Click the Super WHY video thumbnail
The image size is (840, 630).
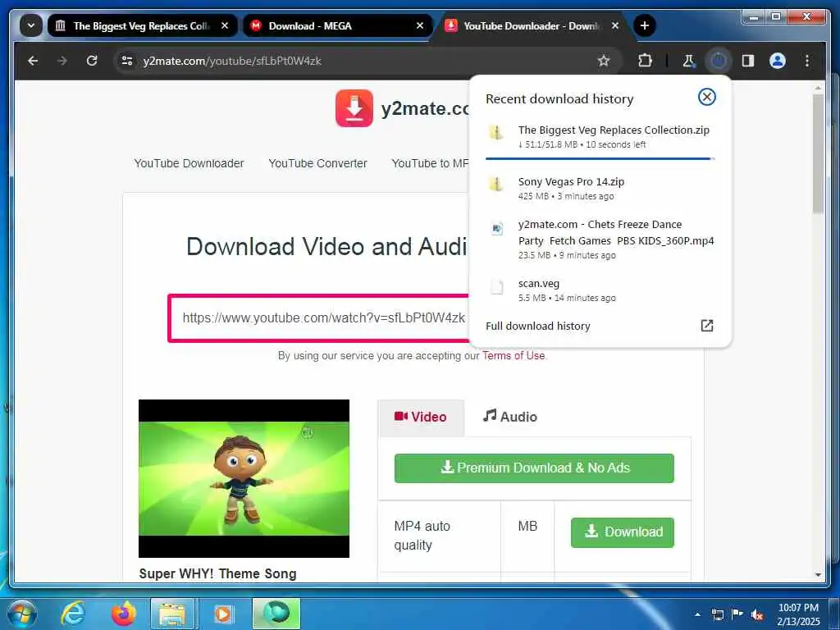click(x=244, y=478)
